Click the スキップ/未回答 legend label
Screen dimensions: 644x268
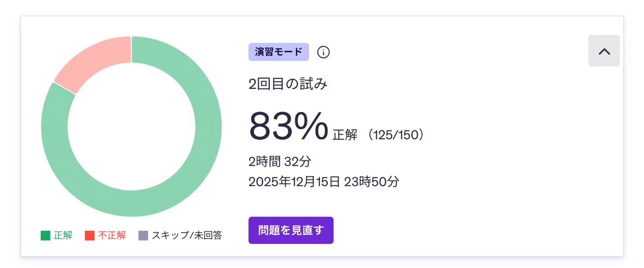pyautogui.click(x=187, y=235)
